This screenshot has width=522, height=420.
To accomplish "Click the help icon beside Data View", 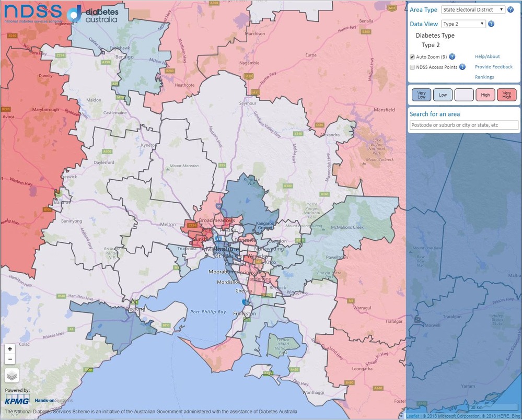I will (491, 24).
